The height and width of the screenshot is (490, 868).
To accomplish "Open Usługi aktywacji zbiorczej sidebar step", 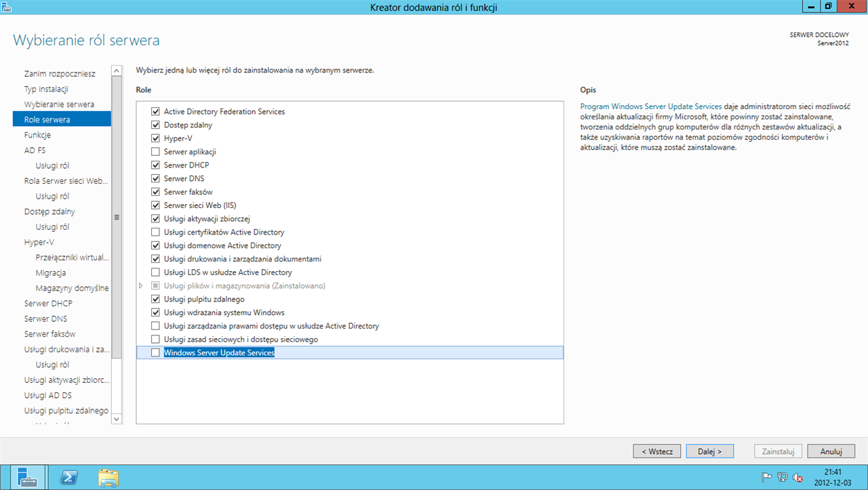I will [x=66, y=380].
